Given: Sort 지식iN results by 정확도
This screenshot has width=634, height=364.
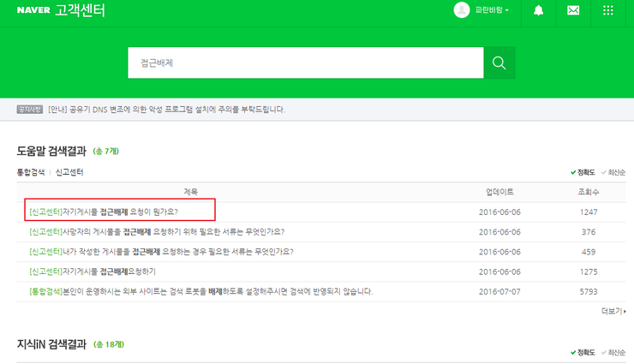Looking at the screenshot, I should (583, 353).
